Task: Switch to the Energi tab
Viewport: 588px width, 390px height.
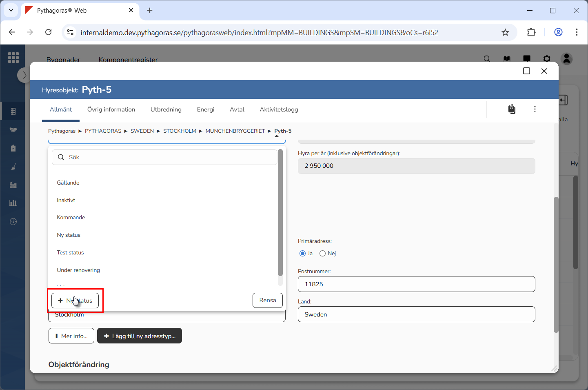Action: click(x=205, y=109)
